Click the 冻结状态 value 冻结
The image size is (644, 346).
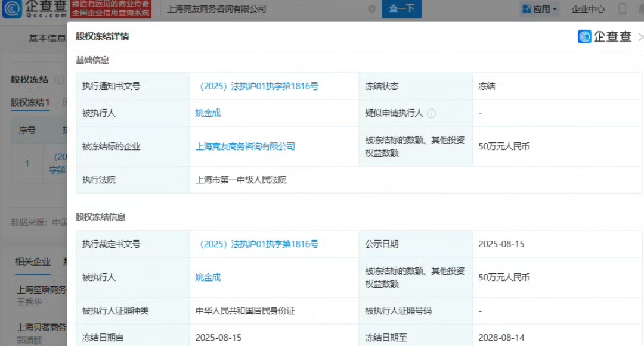coord(487,86)
